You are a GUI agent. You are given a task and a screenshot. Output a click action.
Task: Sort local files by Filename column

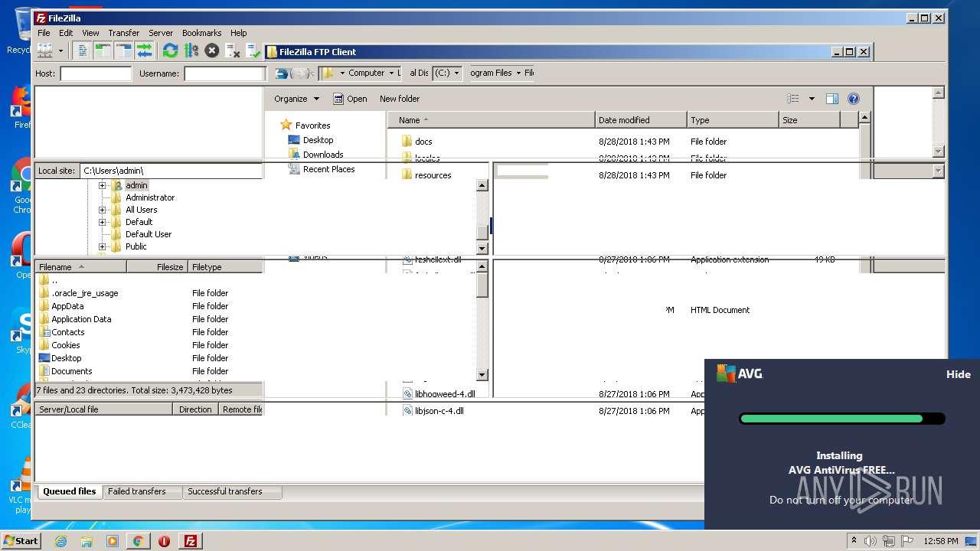[80, 267]
